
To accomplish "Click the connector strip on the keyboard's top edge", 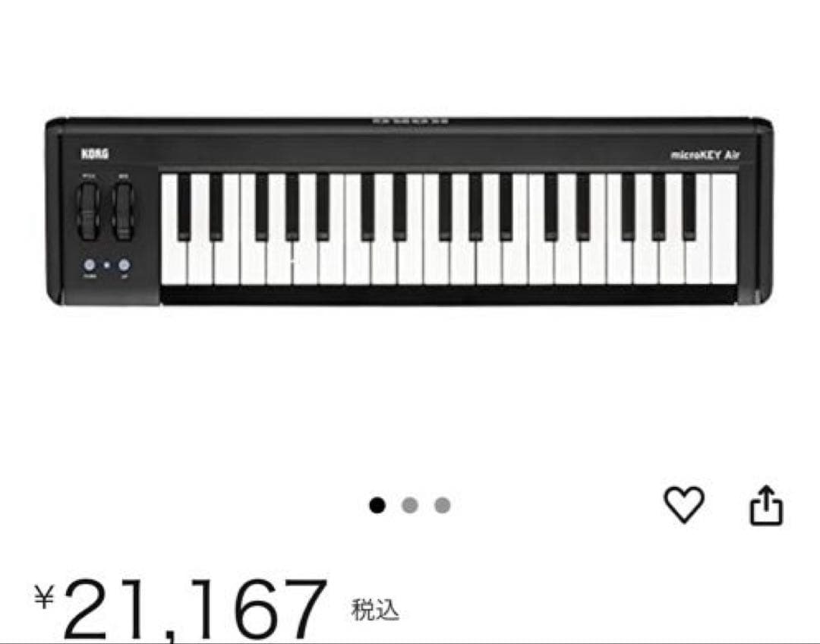I will (x=411, y=121).
